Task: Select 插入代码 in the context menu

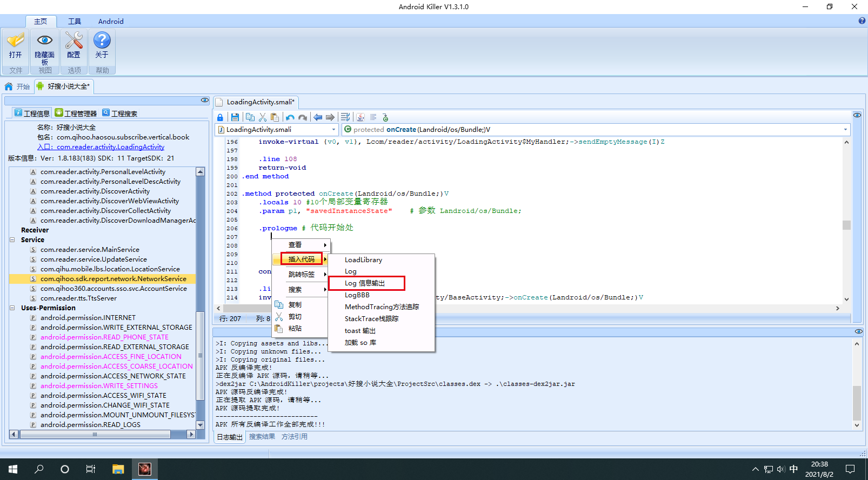Action: pyautogui.click(x=301, y=259)
